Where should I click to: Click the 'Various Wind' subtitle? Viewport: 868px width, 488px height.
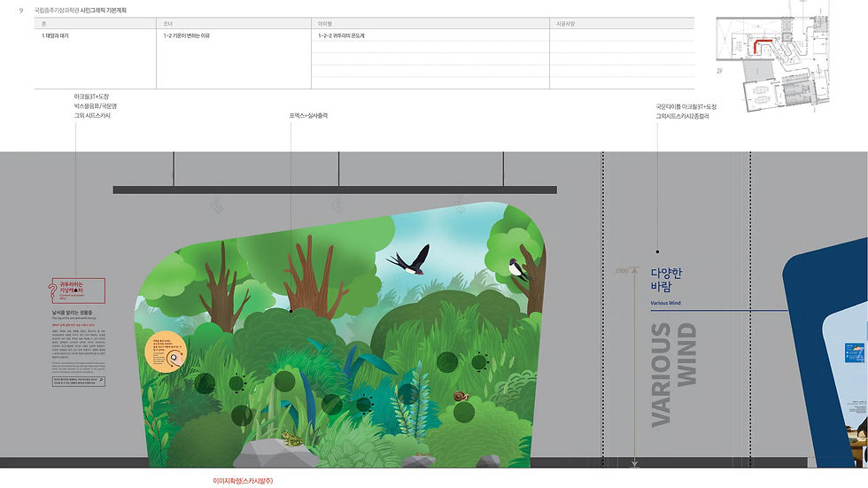pyautogui.click(x=665, y=303)
